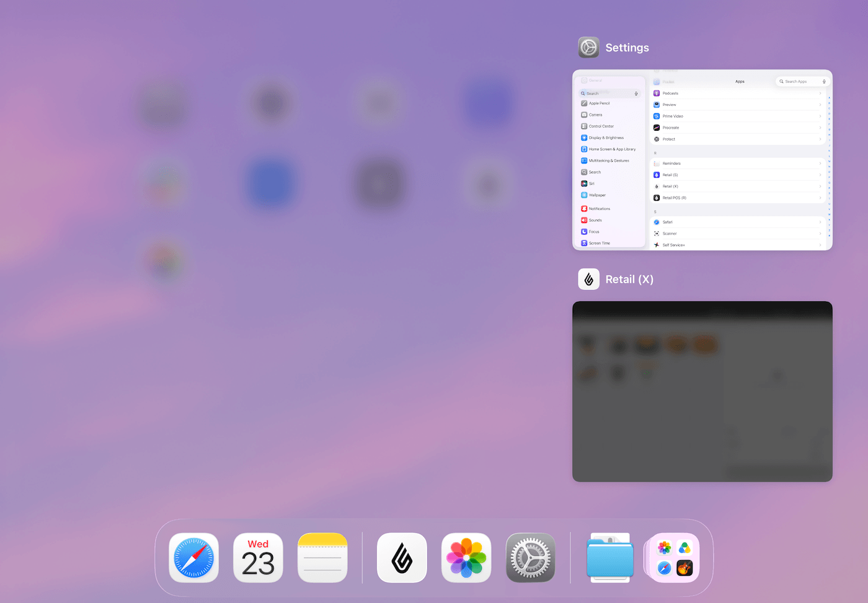Viewport: 868px width, 603px height.
Task: Open the Calendar app showing Wed 23
Action: pyautogui.click(x=258, y=558)
